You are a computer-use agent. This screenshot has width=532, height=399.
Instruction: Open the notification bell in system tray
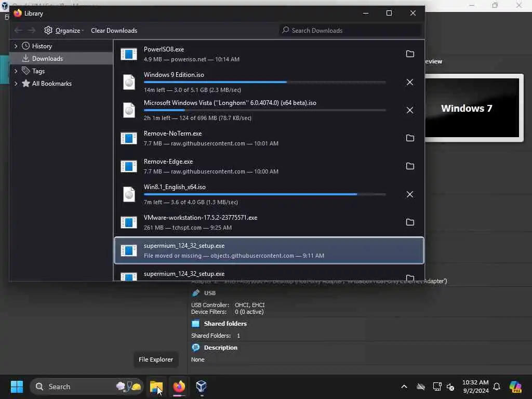click(497, 387)
